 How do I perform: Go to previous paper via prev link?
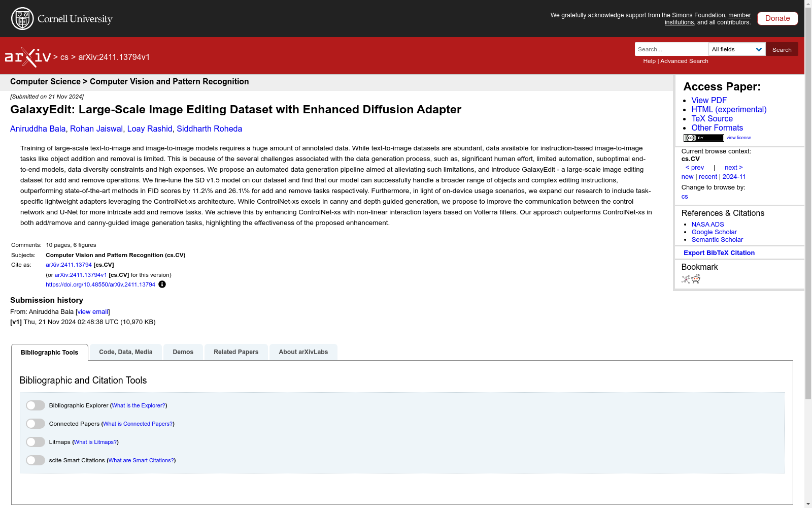695,168
